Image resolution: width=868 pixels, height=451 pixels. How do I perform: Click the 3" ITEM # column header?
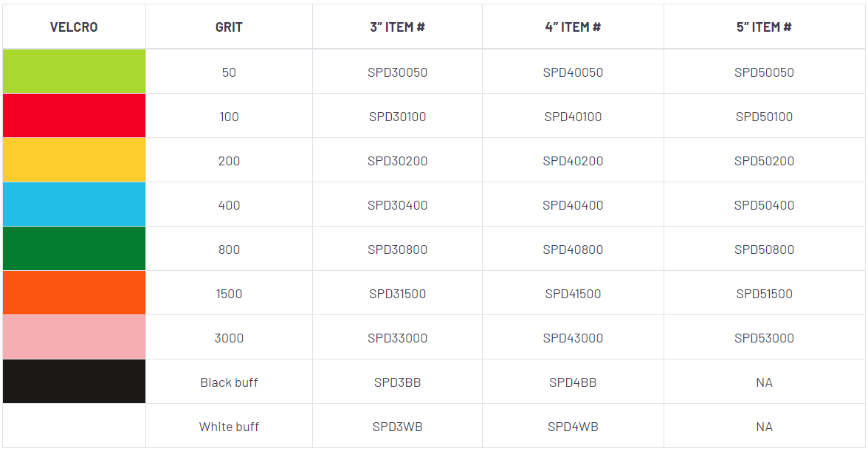click(x=397, y=27)
